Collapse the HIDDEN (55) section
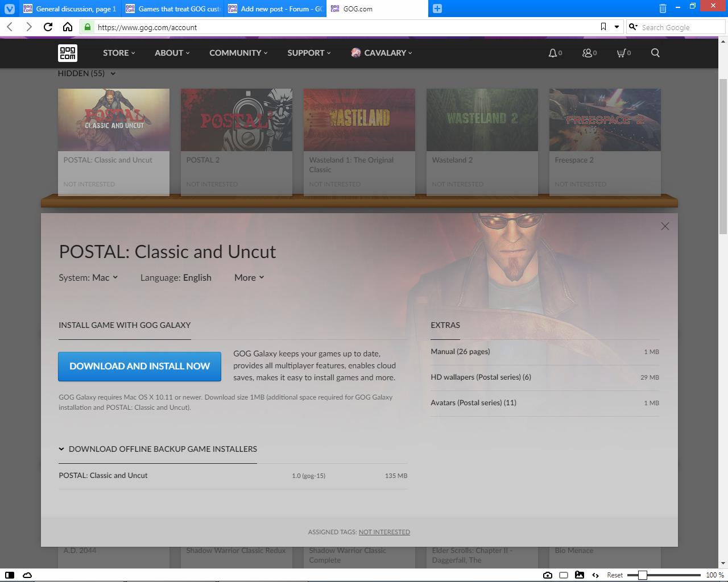Viewport: 728px width, 582px height. click(86, 73)
